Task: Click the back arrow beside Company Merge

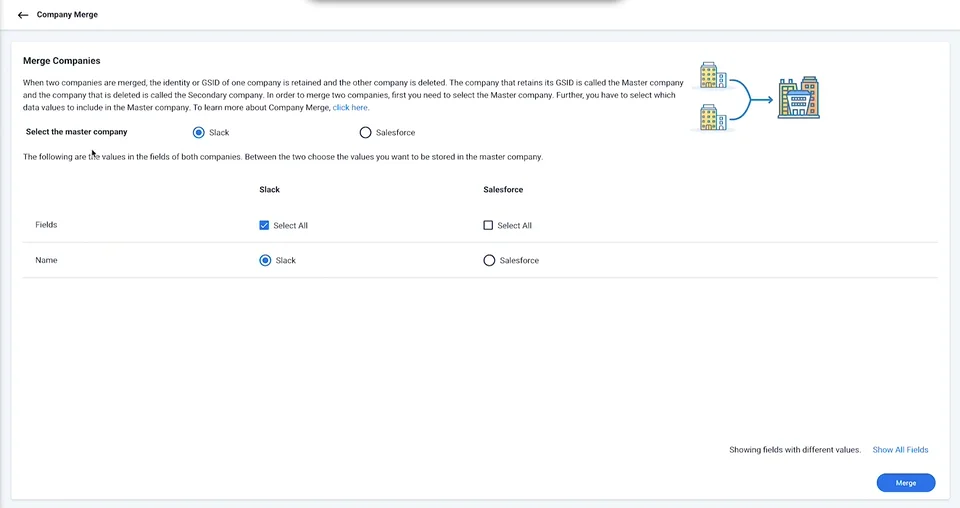Action: click(x=23, y=15)
